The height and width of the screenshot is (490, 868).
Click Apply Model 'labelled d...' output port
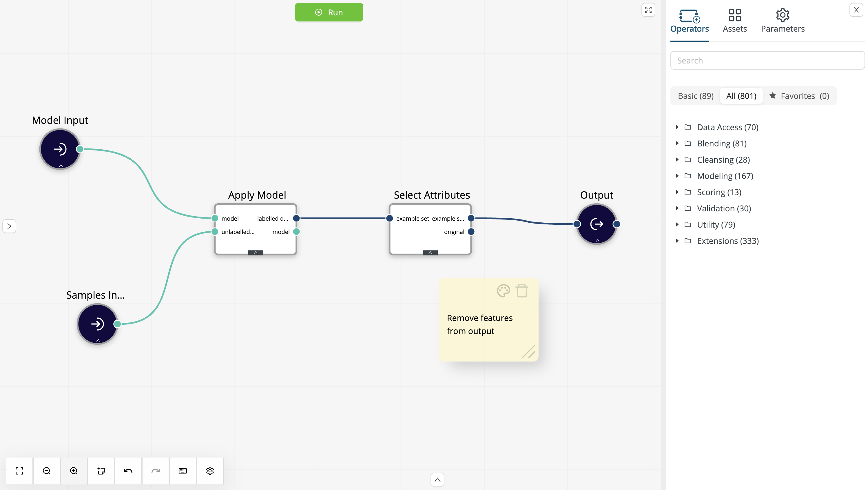pyautogui.click(x=296, y=218)
